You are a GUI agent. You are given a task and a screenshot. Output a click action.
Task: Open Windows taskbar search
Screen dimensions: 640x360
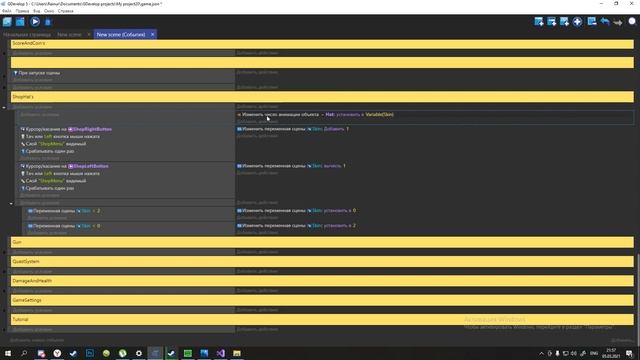point(24,353)
